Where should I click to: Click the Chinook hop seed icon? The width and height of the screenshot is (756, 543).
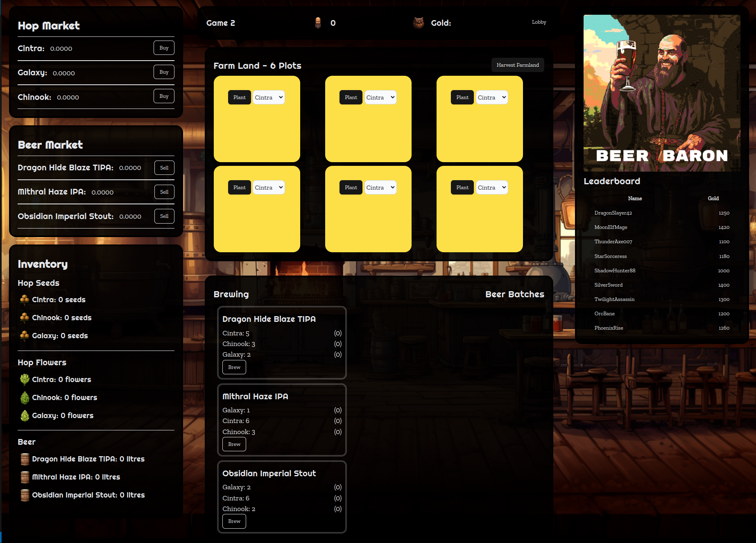click(25, 317)
